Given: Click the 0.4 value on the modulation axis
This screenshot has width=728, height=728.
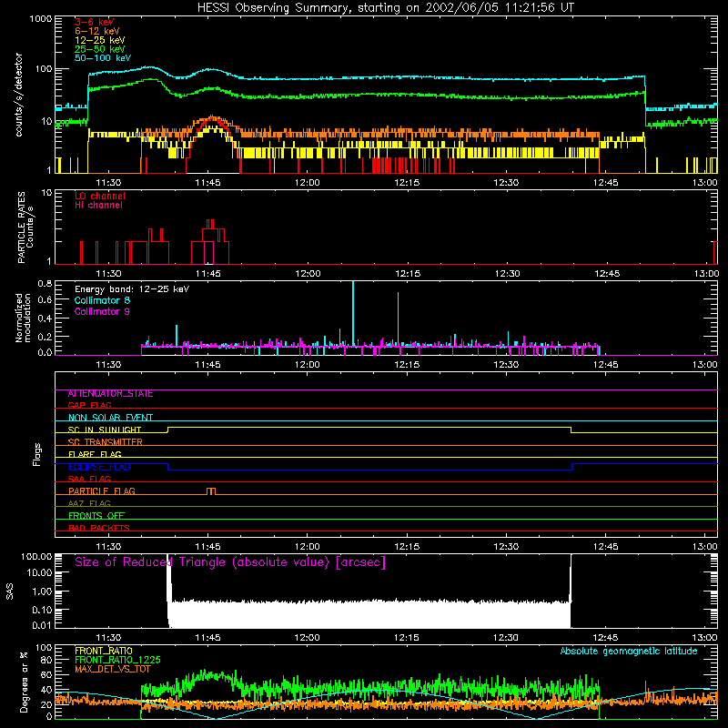Looking at the screenshot, I should 45,318.
